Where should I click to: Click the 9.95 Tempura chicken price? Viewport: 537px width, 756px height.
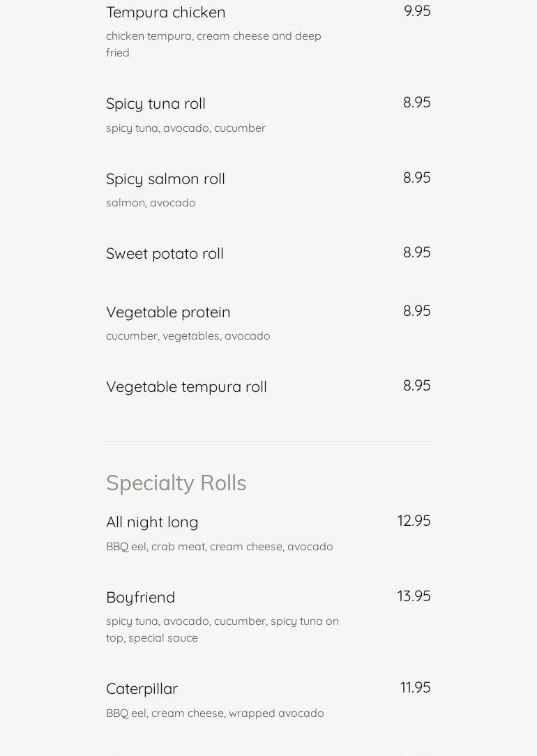pyautogui.click(x=417, y=11)
